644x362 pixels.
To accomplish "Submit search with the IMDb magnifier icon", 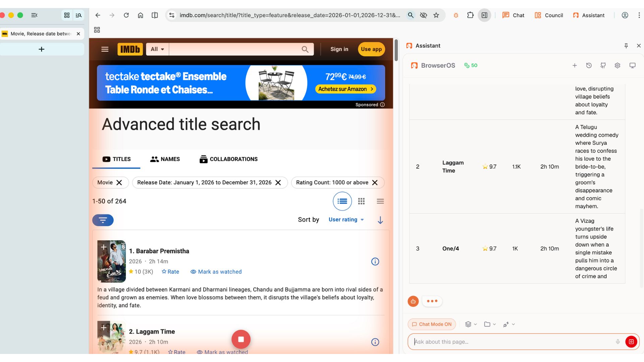I will point(305,49).
